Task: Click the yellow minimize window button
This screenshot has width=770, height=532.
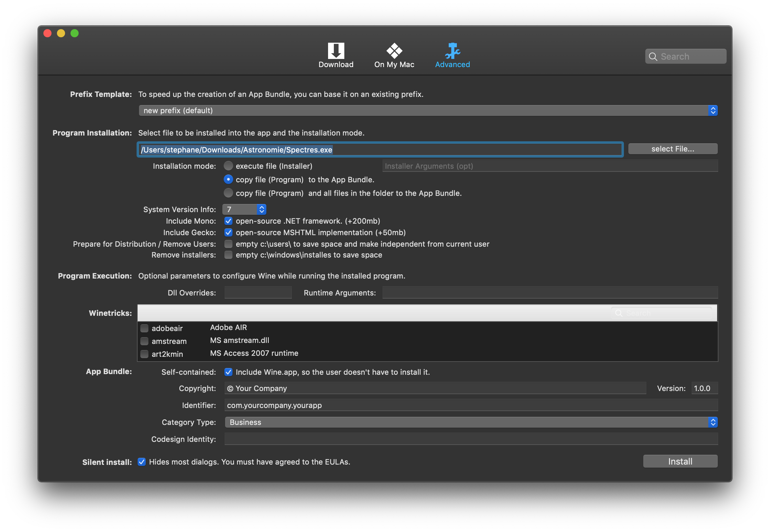Action: (x=61, y=33)
